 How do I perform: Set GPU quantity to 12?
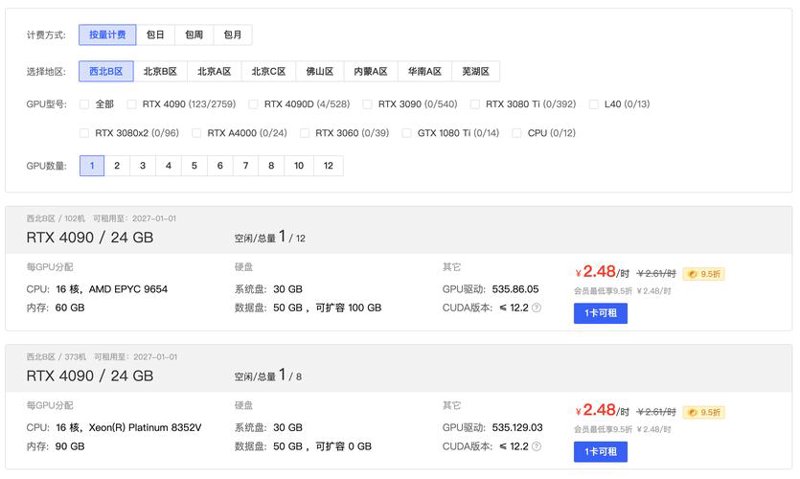coord(328,166)
